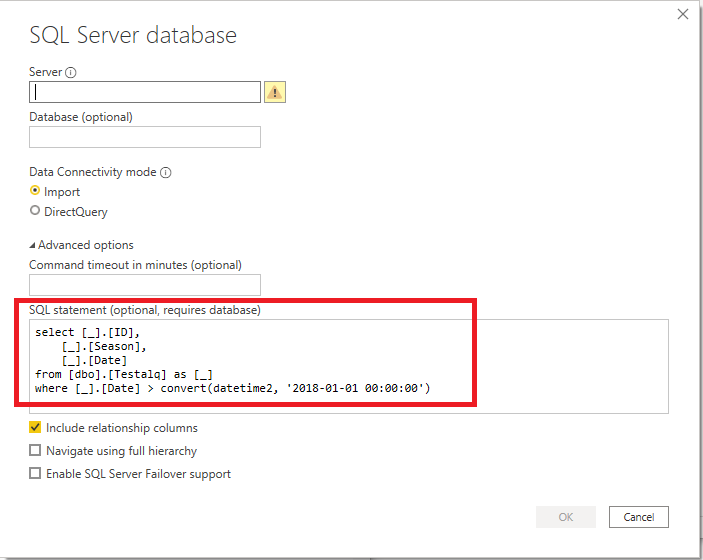Focus the Server name input field
Image resolution: width=703 pixels, height=560 pixels.
[145, 92]
